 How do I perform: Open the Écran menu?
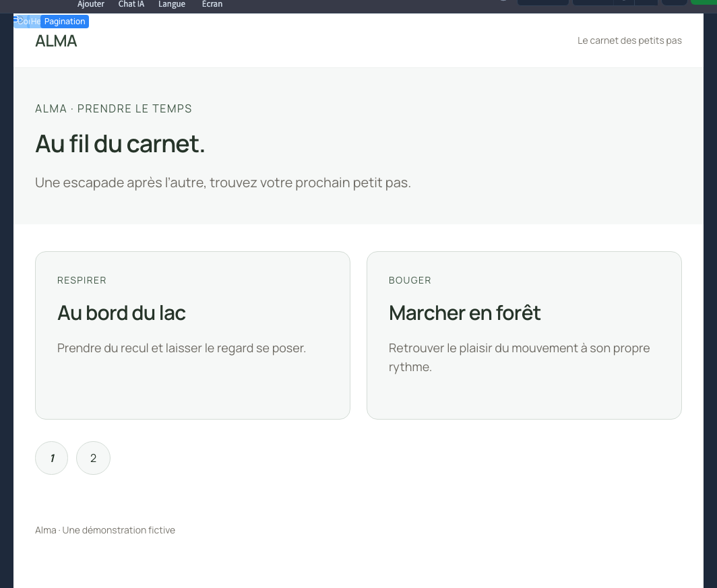click(212, 4)
